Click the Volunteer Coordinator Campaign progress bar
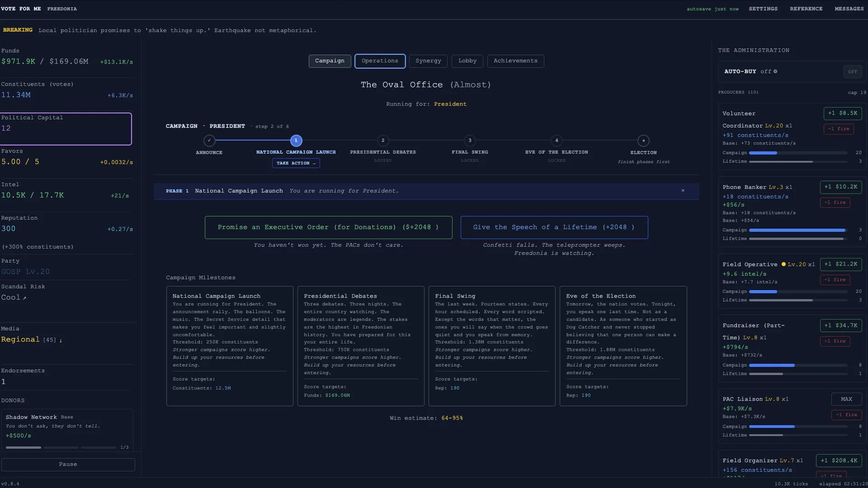This screenshot has height=488, width=868. point(798,153)
